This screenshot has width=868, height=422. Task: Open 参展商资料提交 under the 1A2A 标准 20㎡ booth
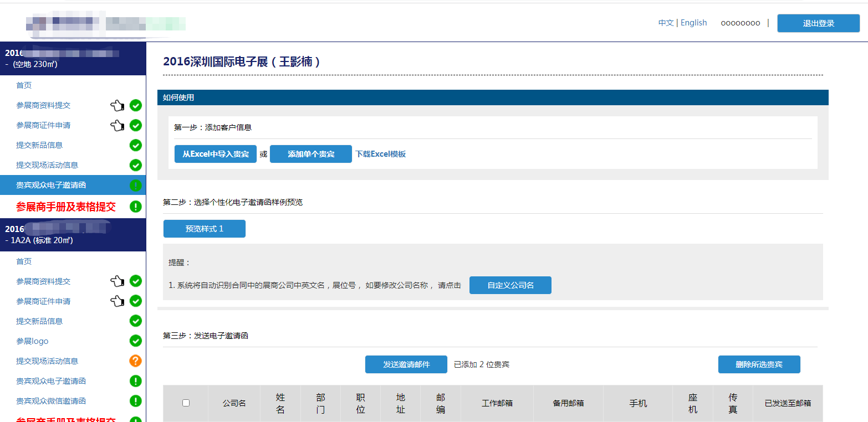(x=43, y=281)
